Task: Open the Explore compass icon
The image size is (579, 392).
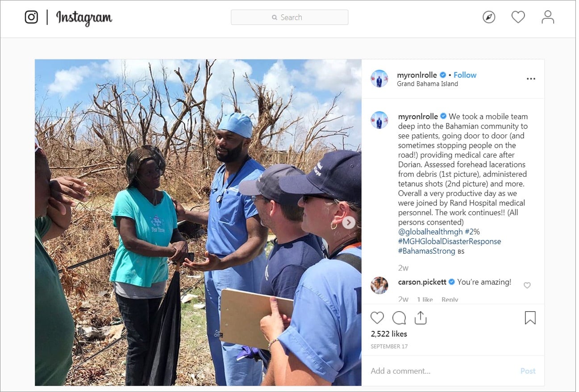Action: click(489, 17)
